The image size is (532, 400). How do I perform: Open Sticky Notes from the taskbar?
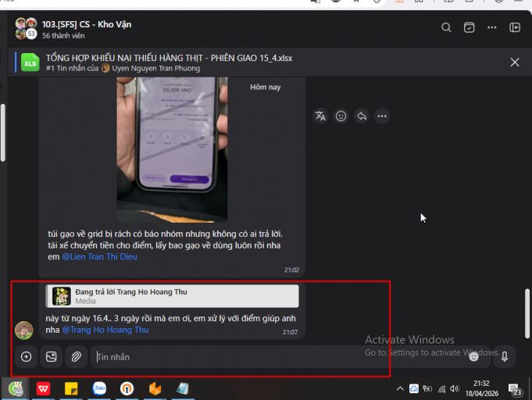pyautogui.click(x=71, y=389)
